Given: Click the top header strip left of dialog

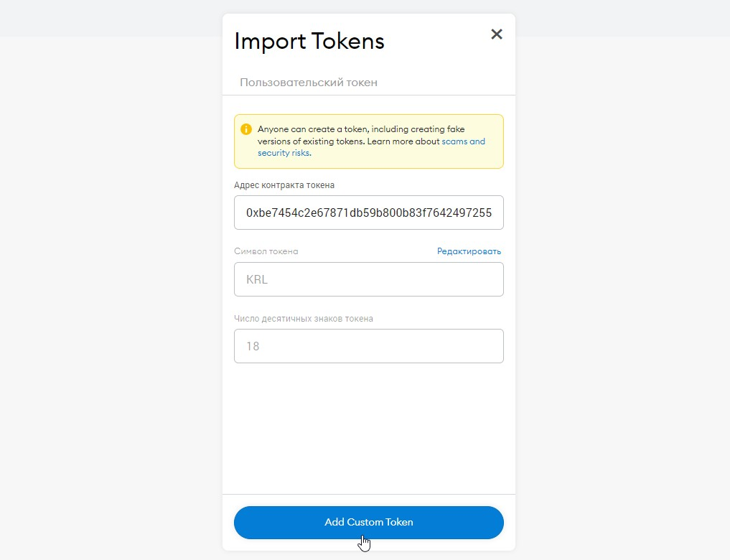Looking at the screenshot, I should (108, 18).
